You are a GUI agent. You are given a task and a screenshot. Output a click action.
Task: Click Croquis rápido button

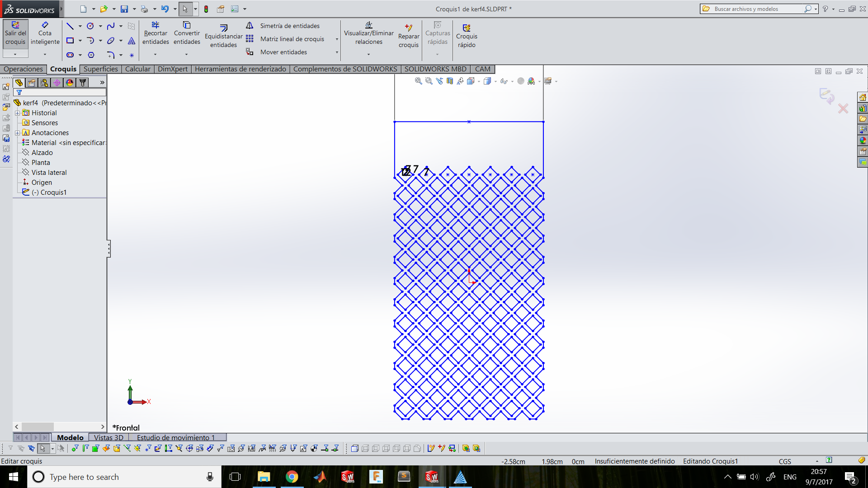click(x=467, y=36)
